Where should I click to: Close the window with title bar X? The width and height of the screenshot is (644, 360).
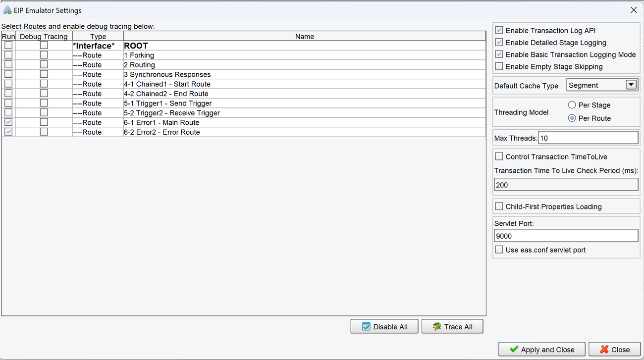[x=633, y=10]
